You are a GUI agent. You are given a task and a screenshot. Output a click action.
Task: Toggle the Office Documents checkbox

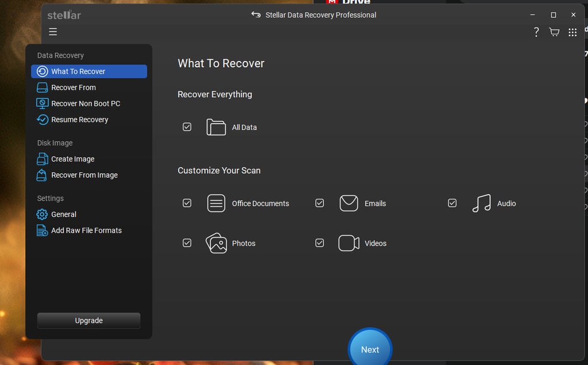tap(187, 203)
